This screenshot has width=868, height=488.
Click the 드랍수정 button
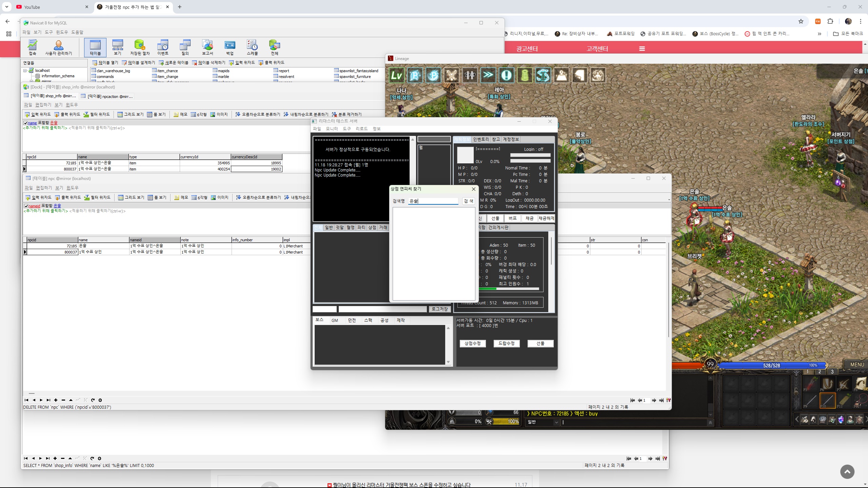pos(507,343)
